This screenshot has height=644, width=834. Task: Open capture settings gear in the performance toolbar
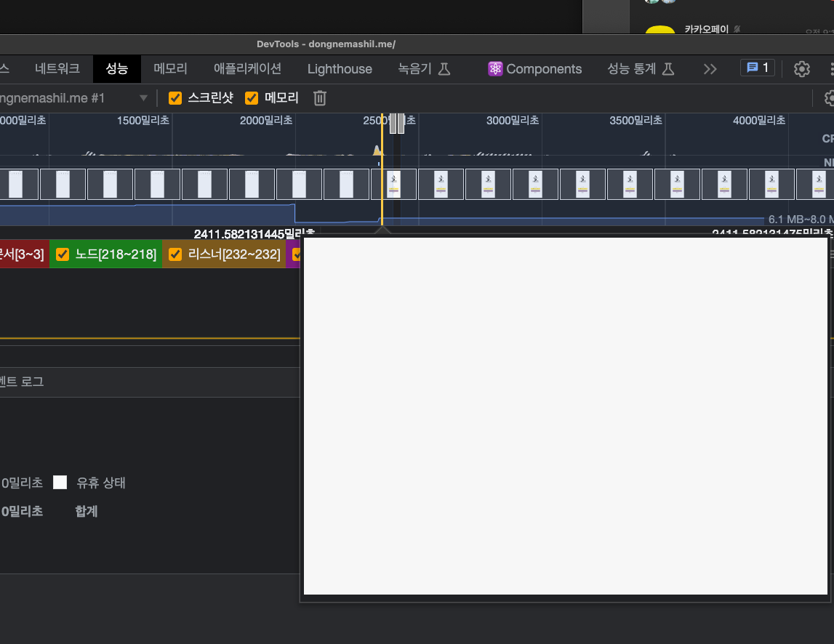tap(829, 98)
